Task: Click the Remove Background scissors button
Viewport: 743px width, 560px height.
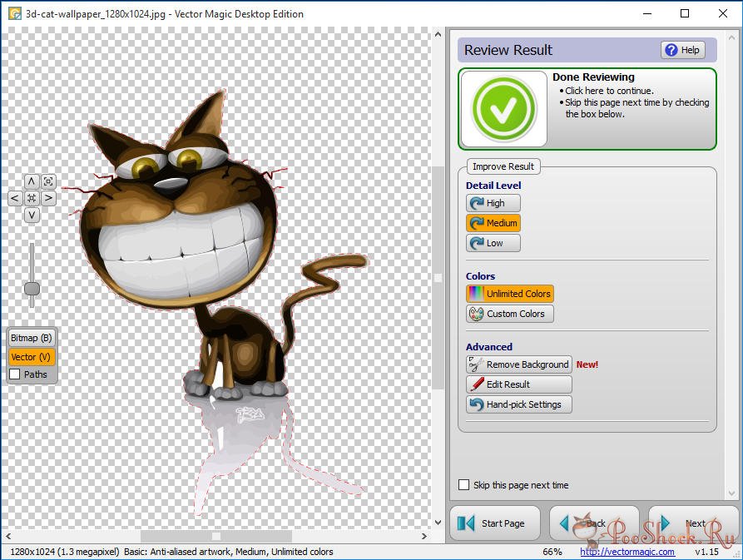Action: pyautogui.click(x=519, y=364)
